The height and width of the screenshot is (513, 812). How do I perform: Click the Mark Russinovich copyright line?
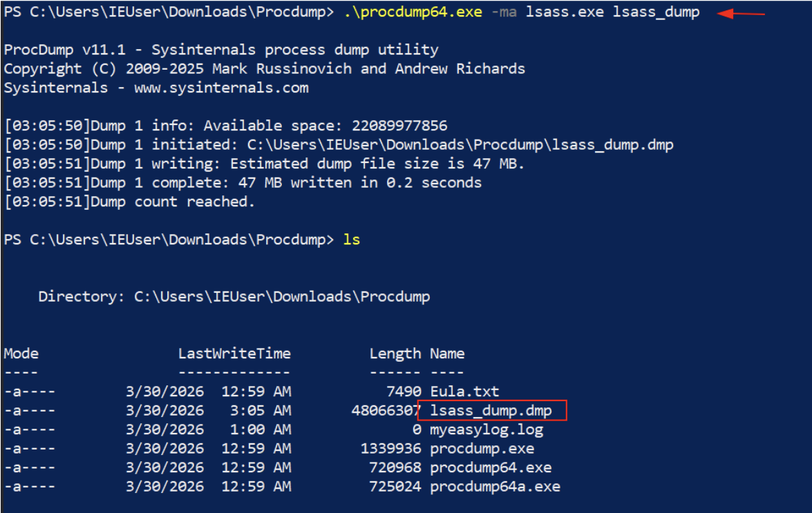pyautogui.click(x=264, y=68)
